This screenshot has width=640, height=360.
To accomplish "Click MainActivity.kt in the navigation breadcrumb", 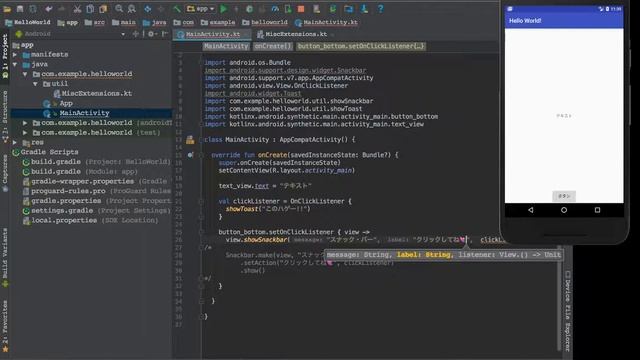I will [x=326, y=22].
